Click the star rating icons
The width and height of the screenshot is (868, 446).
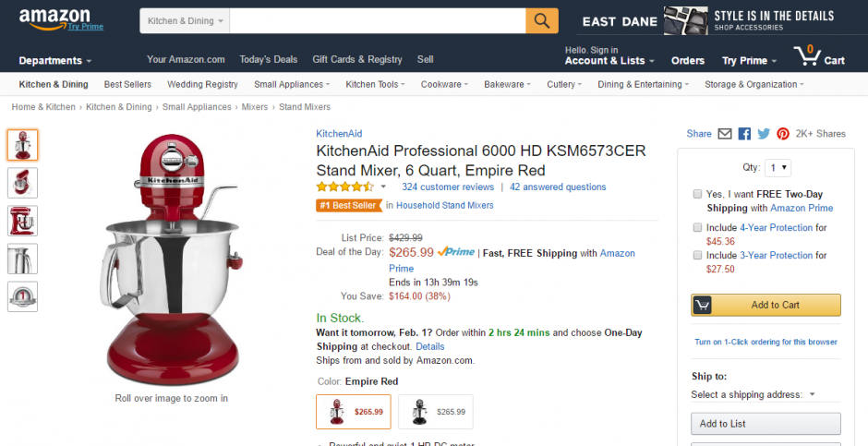coord(344,187)
